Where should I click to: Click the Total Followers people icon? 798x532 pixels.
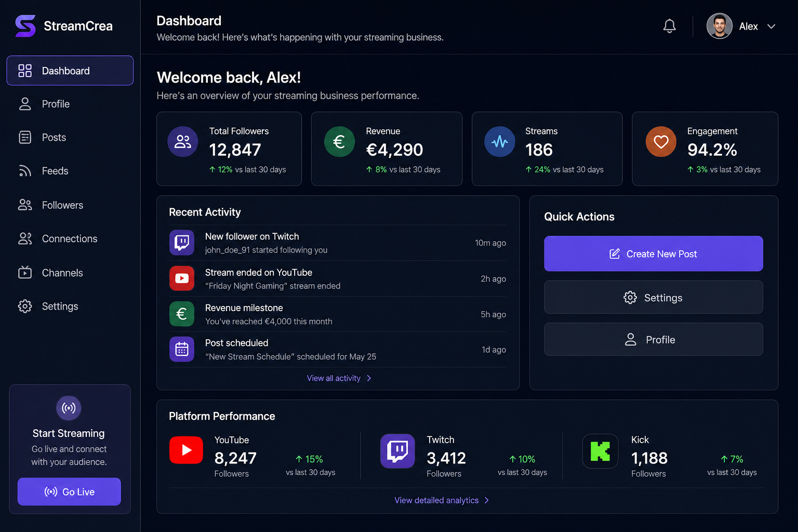(183, 141)
